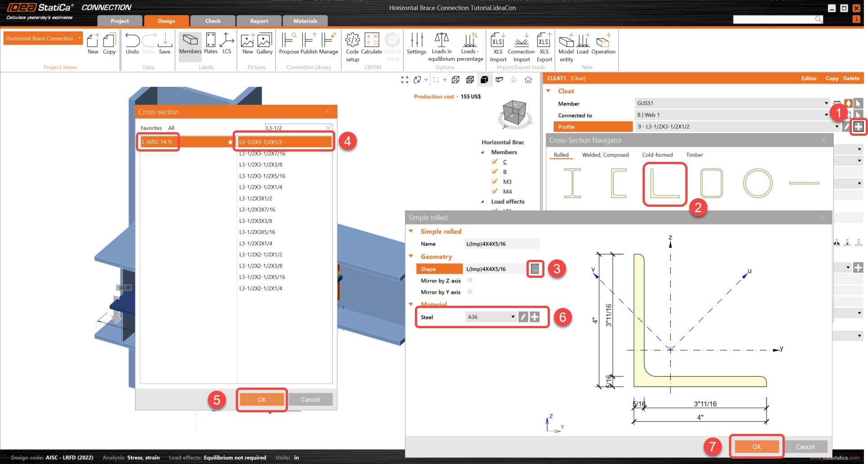Switch to the Check tab

pyautogui.click(x=213, y=21)
